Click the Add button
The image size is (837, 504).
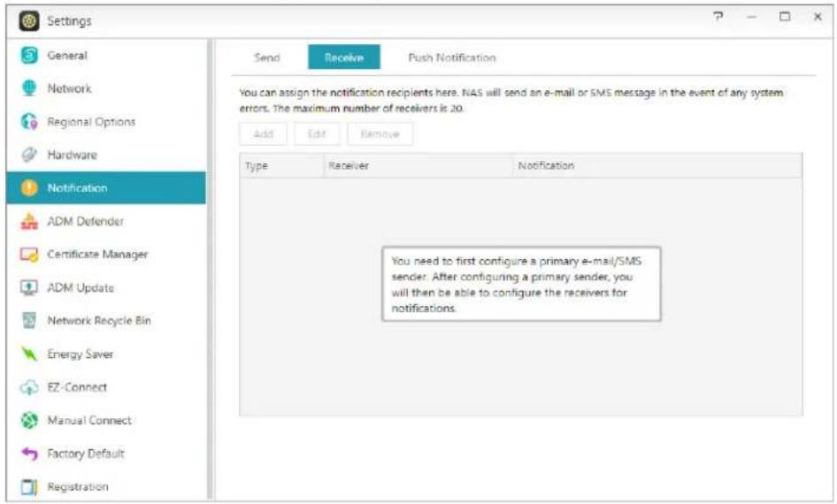point(263,134)
